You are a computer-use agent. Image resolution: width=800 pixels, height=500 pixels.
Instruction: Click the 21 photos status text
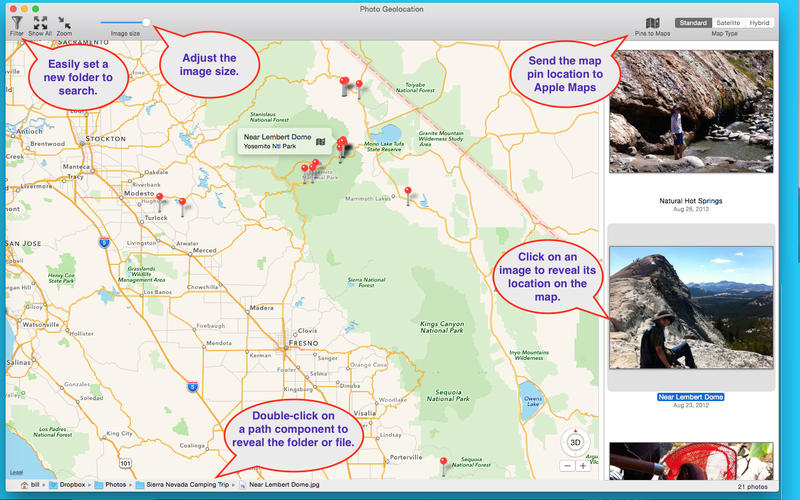(752, 487)
